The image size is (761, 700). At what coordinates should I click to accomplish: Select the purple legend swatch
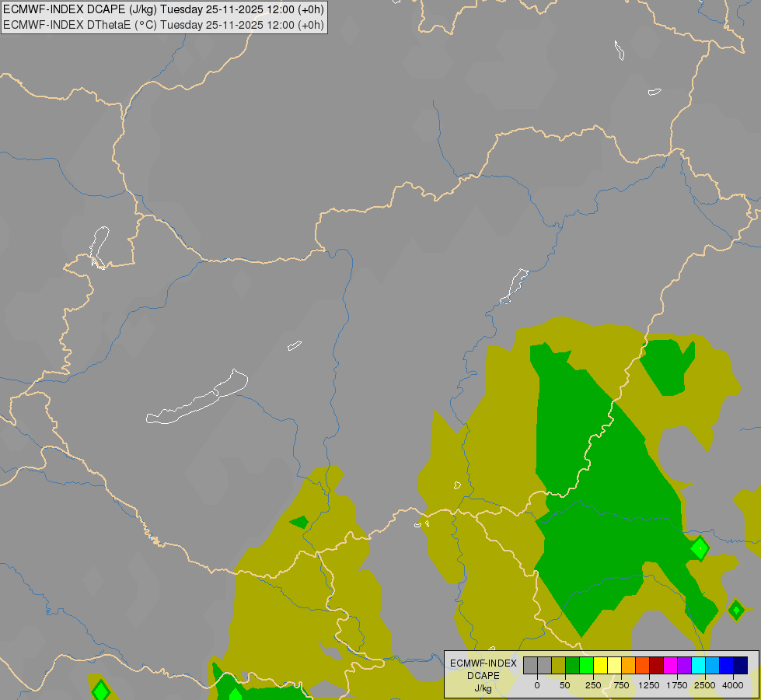[x=684, y=665]
